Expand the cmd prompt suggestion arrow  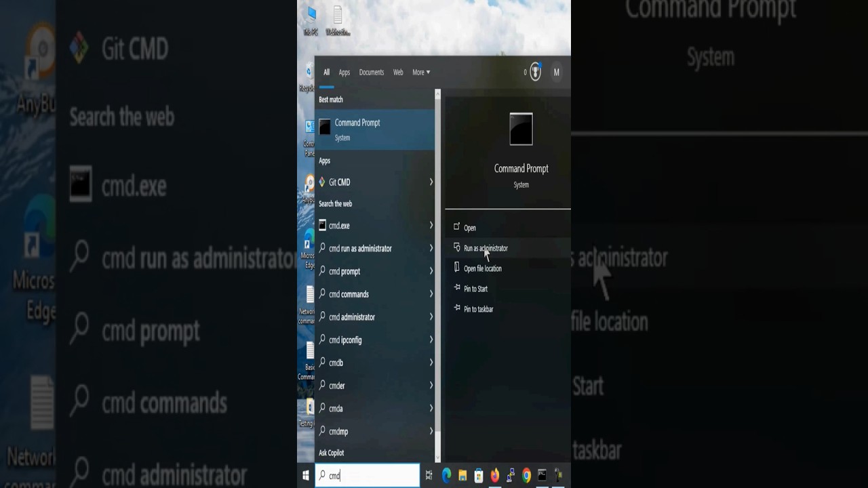pyautogui.click(x=431, y=271)
